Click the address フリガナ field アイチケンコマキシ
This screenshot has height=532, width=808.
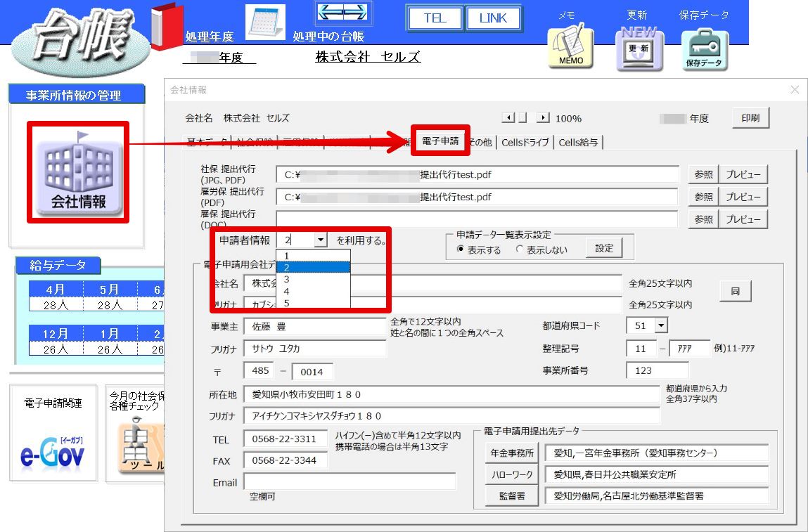coord(452,415)
